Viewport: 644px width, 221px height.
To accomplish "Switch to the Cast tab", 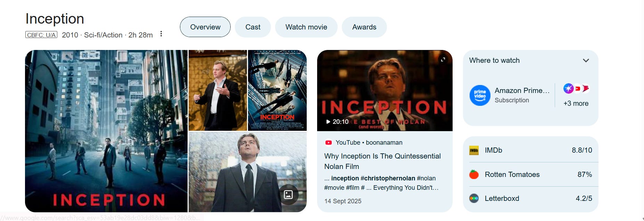I will (x=253, y=27).
